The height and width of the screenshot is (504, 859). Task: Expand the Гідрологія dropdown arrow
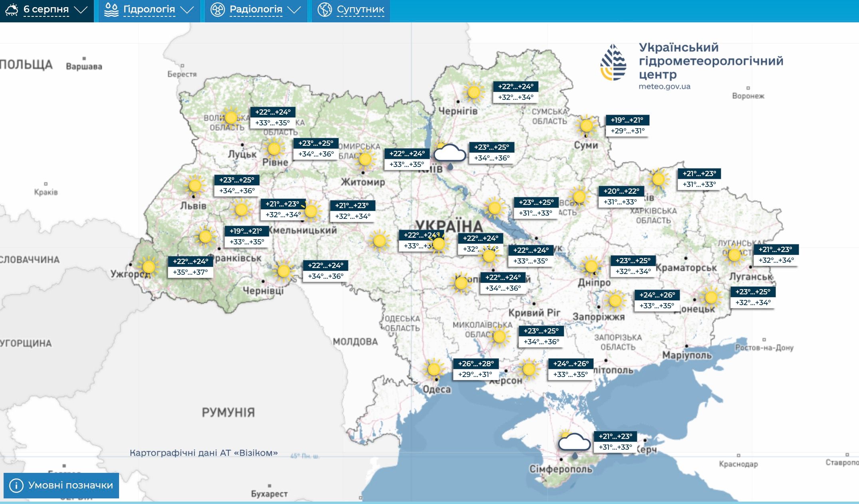point(187,10)
